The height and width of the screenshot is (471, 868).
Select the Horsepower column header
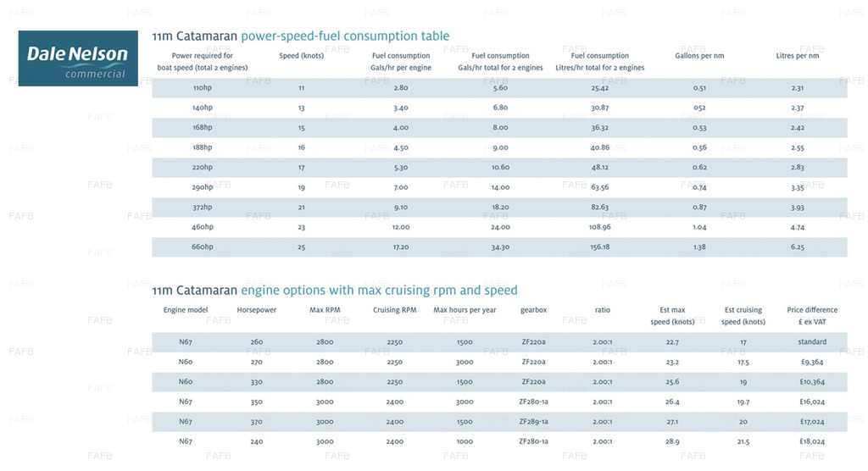257,310
